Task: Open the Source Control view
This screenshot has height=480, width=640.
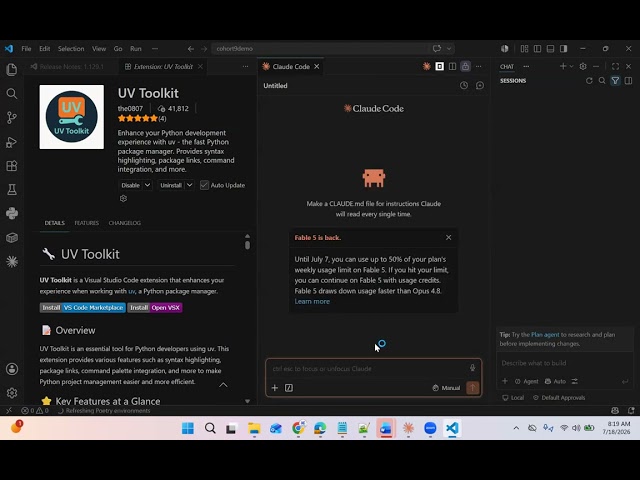Action: click(12, 118)
